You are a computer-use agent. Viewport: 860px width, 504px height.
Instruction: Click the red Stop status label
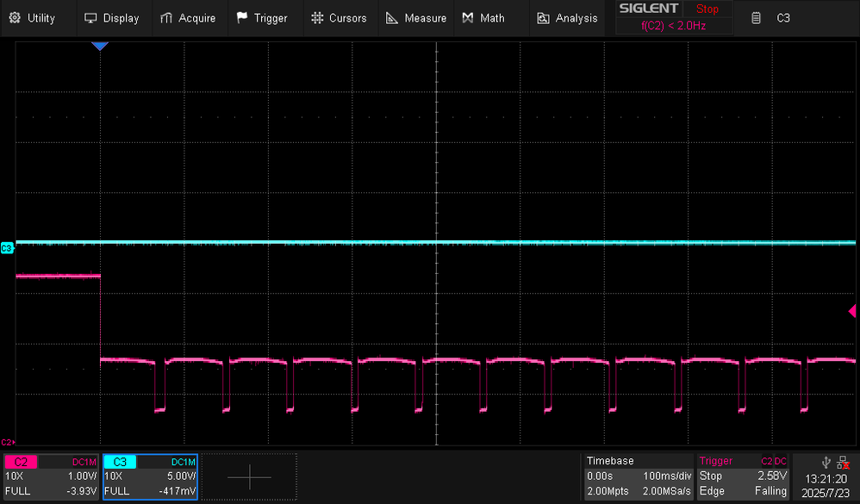point(707,9)
